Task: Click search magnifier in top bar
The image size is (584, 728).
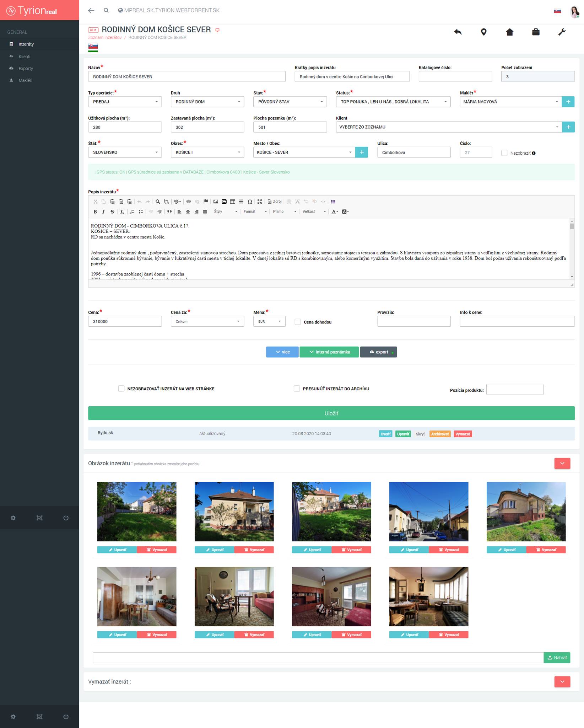Action: tap(106, 10)
